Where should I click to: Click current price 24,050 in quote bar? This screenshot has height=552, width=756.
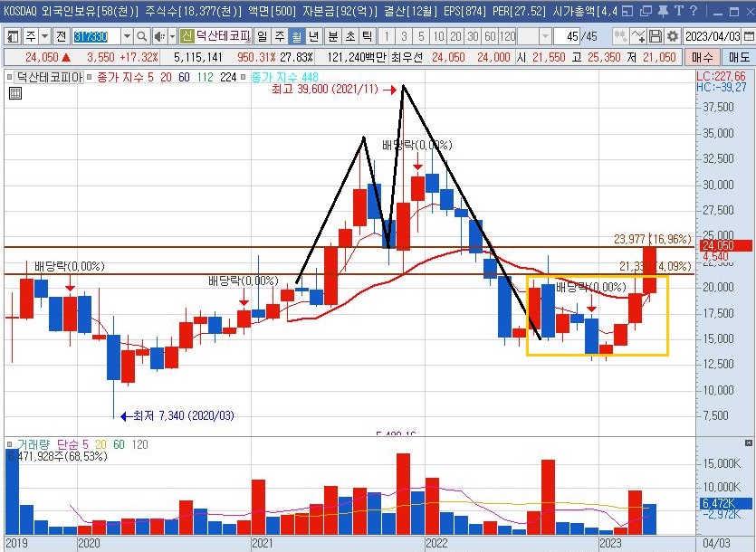[42, 57]
